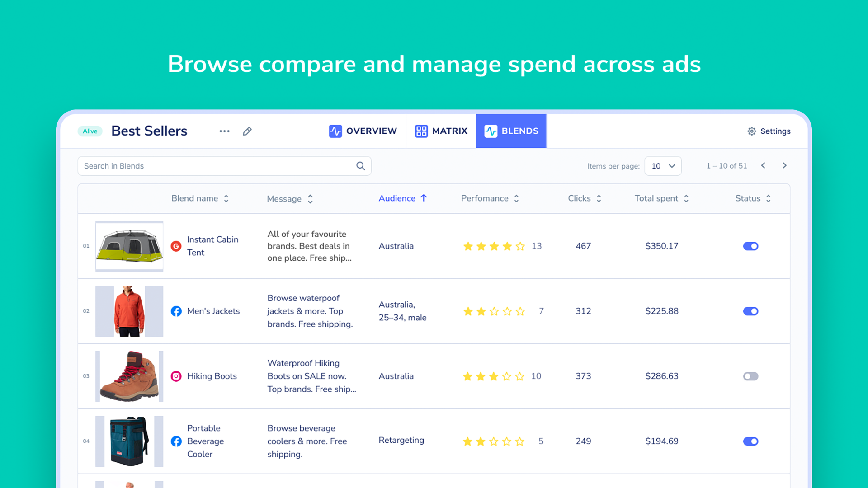This screenshot has width=868, height=488.
Task: Go to previous page with left arrow
Action: 763,165
